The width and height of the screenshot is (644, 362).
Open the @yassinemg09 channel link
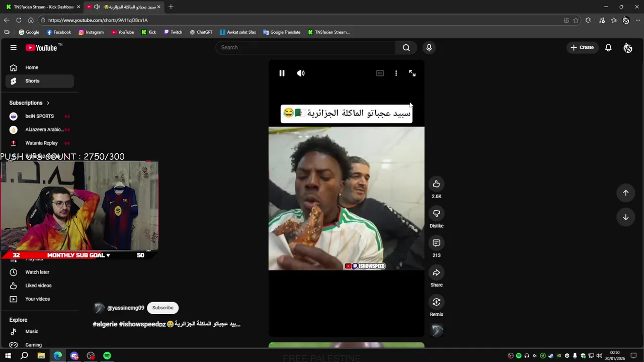point(126,308)
